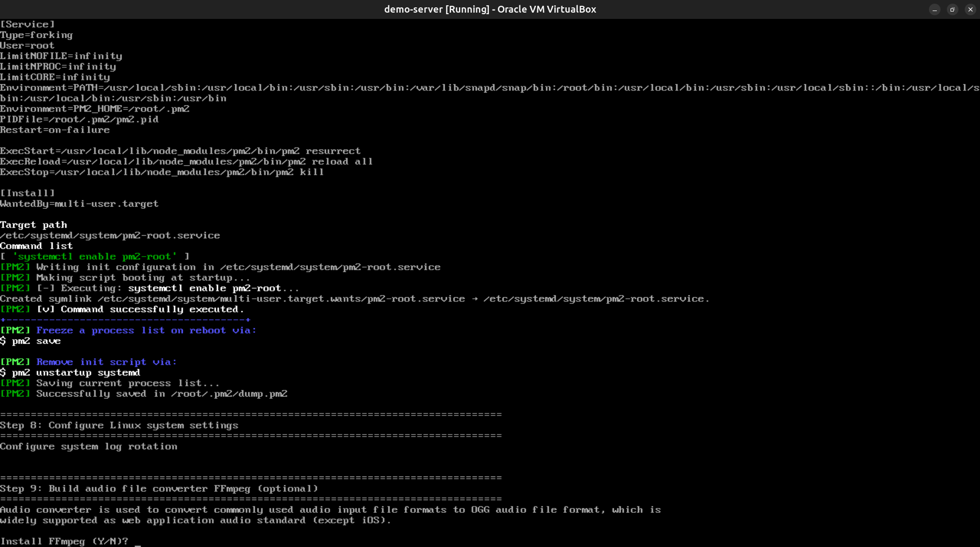Viewport: 980px width, 547px height.
Task: Maximize the demo-server VirtualBox window
Action: pyautogui.click(x=953, y=9)
